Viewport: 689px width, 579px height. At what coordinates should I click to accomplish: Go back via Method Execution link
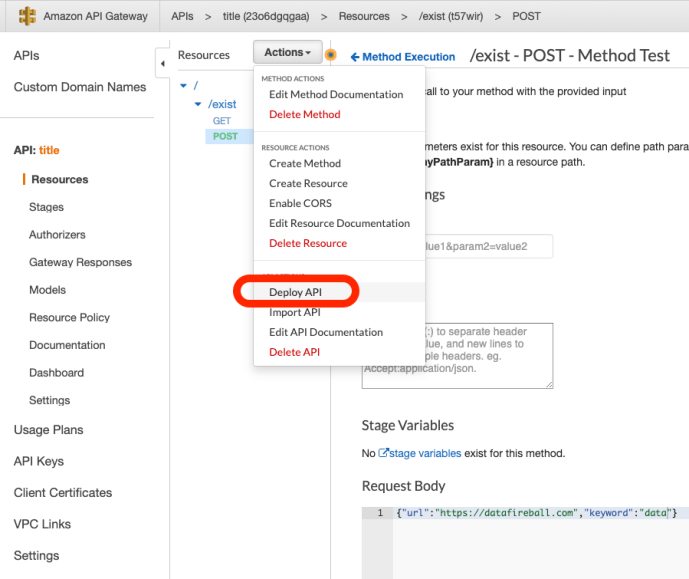pos(402,57)
